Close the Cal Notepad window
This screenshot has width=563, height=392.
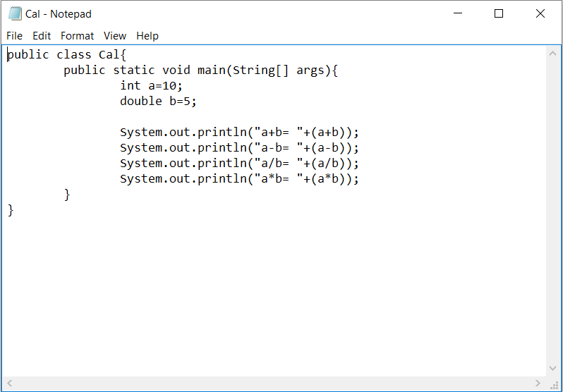point(540,13)
